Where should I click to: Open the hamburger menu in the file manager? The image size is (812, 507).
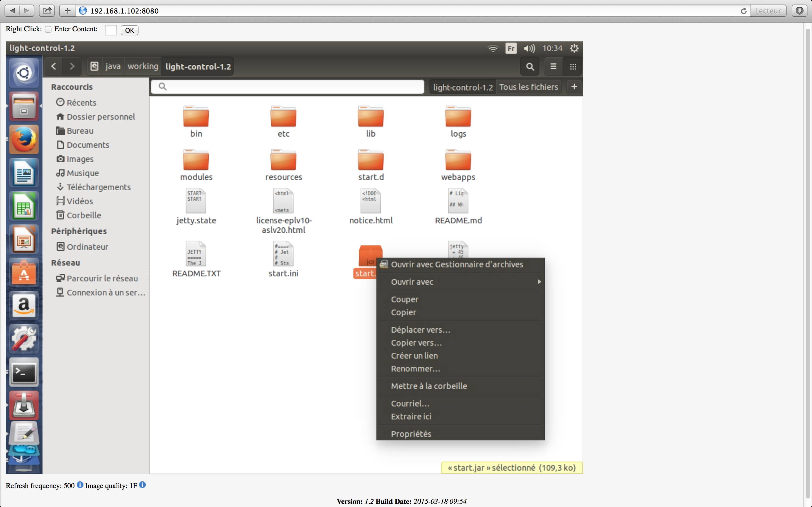(x=553, y=66)
